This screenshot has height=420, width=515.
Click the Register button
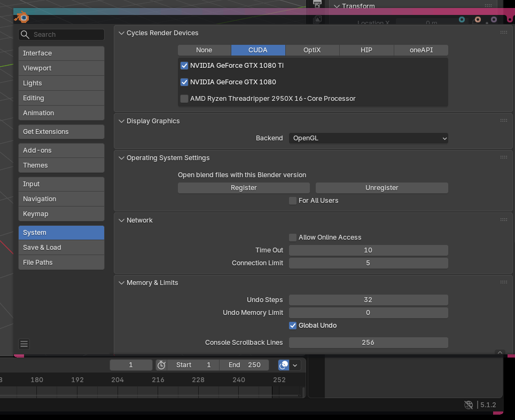[x=244, y=188]
